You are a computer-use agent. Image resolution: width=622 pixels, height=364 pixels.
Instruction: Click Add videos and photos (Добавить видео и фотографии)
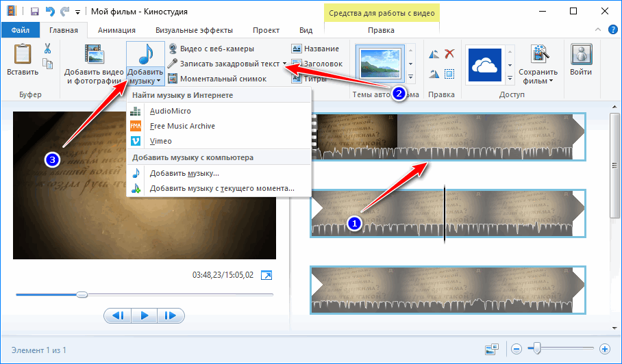(94, 64)
